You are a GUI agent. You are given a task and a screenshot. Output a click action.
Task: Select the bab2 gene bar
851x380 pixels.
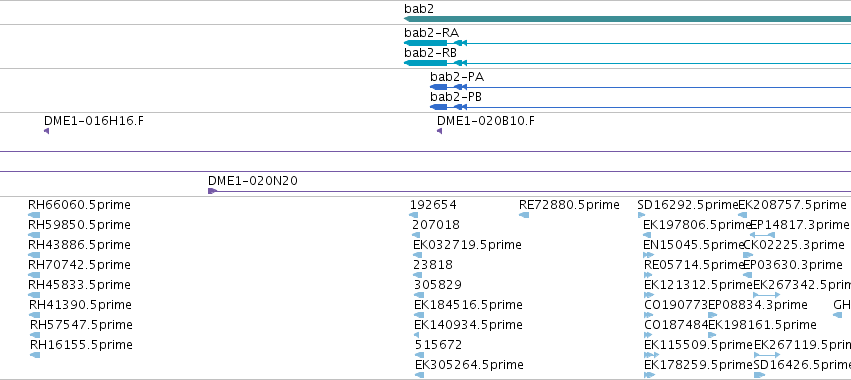pos(627,19)
